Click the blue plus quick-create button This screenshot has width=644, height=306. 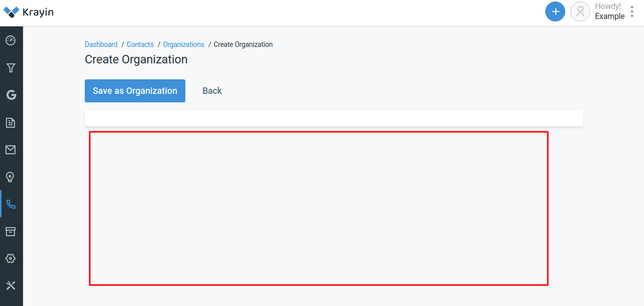555,11
